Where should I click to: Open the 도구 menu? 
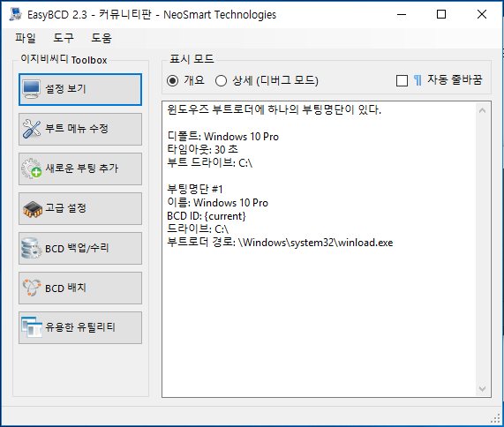(64, 38)
